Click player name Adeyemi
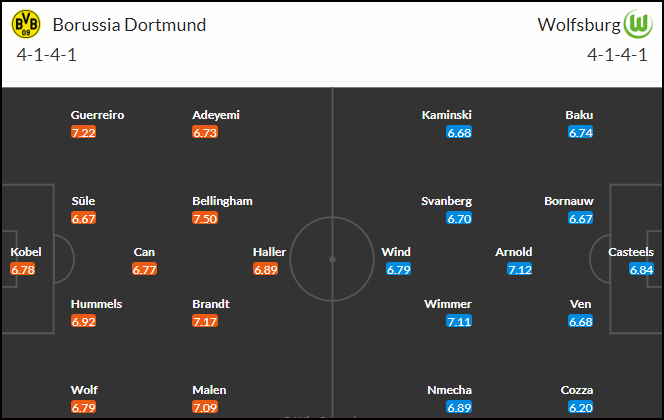 click(x=216, y=115)
